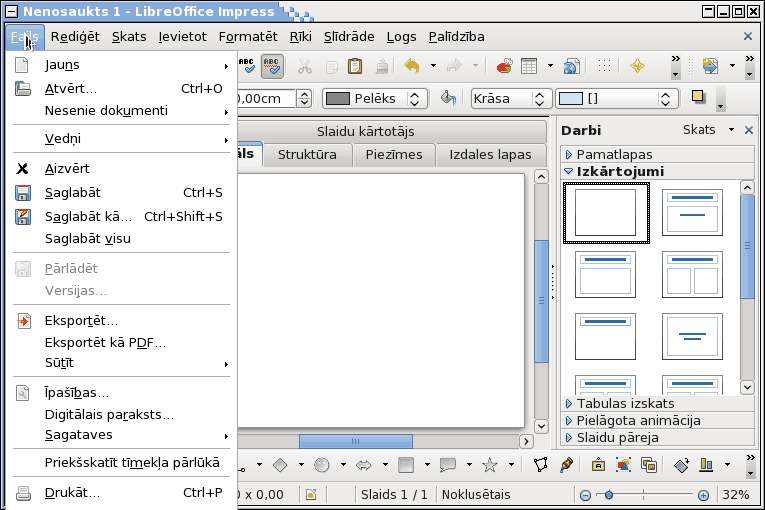Click the flowchart shapes icon
The height and width of the screenshot is (510, 765).
(405, 465)
